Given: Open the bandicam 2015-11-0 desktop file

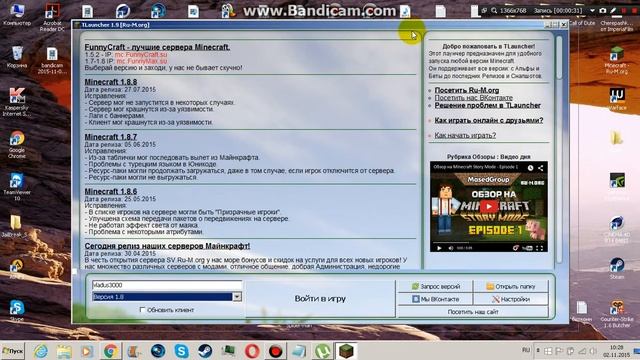Looking at the screenshot, I should (52, 61).
